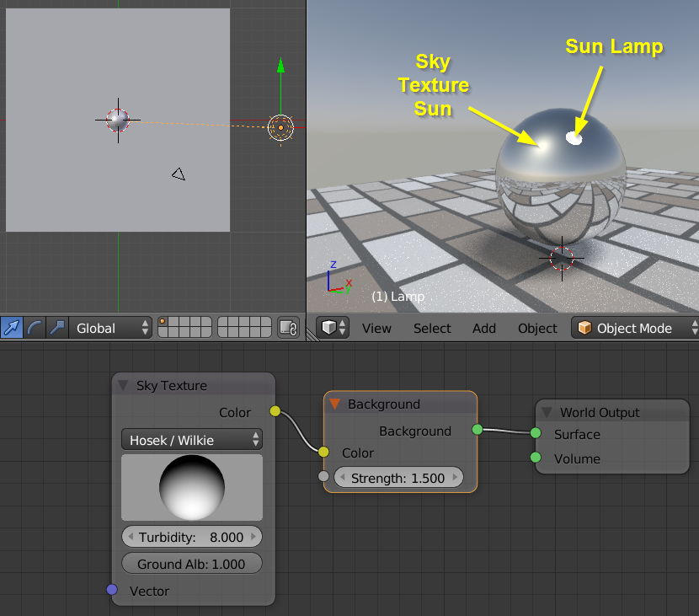The height and width of the screenshot is (616, 699).
Task: Click the Background node Color input socket
Action: coord(324,453)
